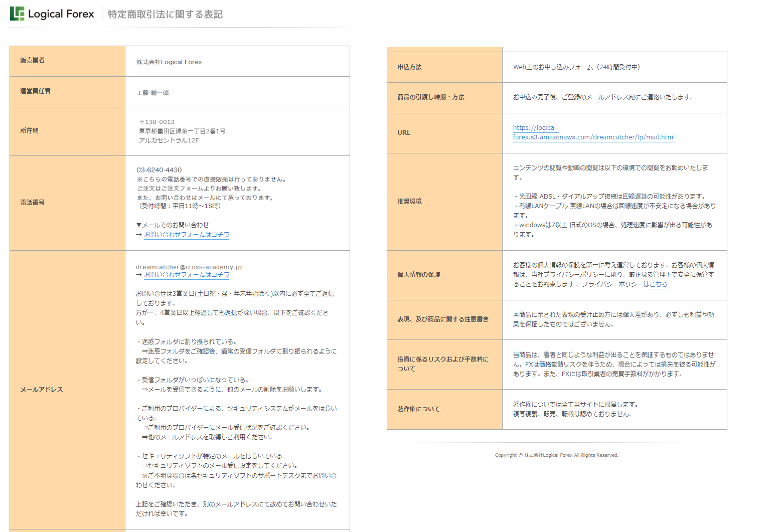The height and width of the screenshot is (532, 783).
Task: Open the logical-forex amazonaws URL link
Action: 593,132
